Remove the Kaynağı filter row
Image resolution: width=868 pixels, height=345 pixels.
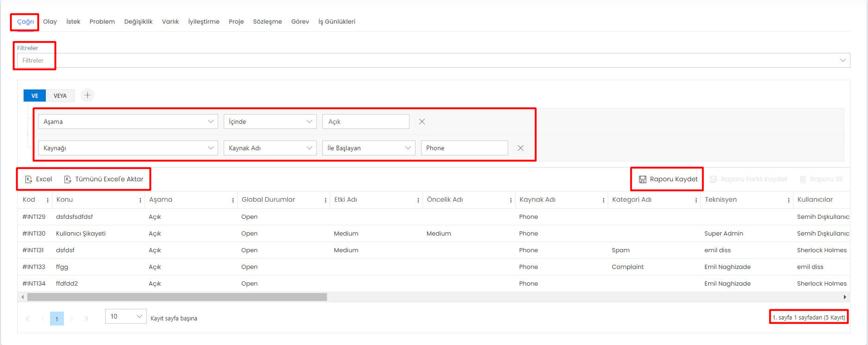coord(521,148)
